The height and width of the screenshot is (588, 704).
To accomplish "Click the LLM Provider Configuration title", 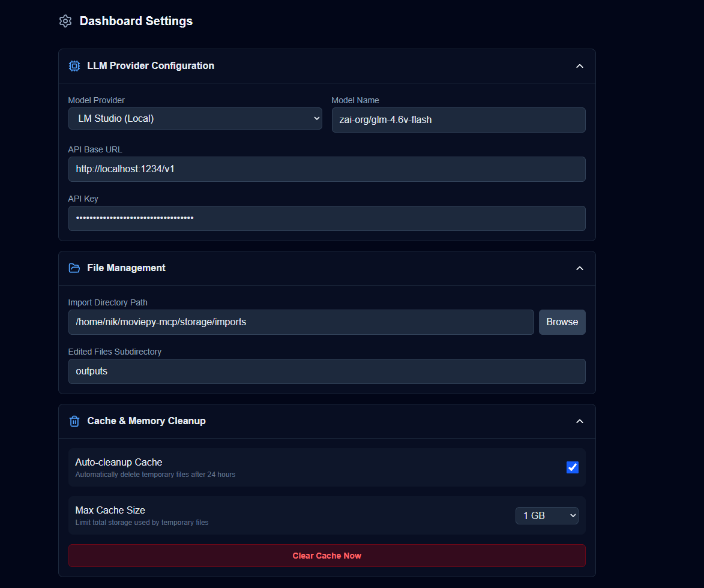I will 151,65.
